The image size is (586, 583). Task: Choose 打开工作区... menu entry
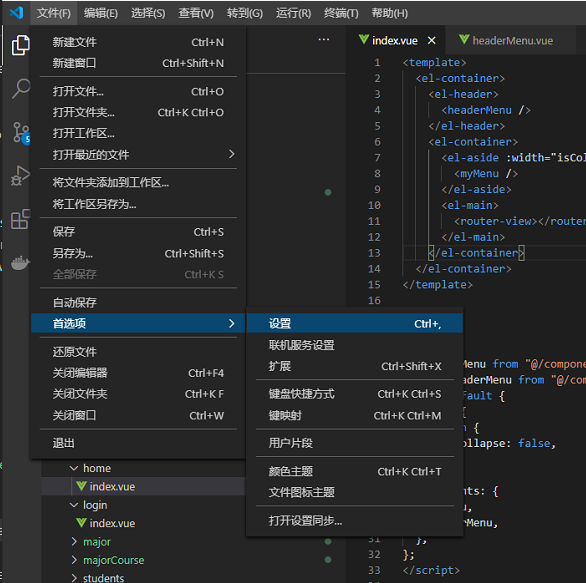coord(138,133)
